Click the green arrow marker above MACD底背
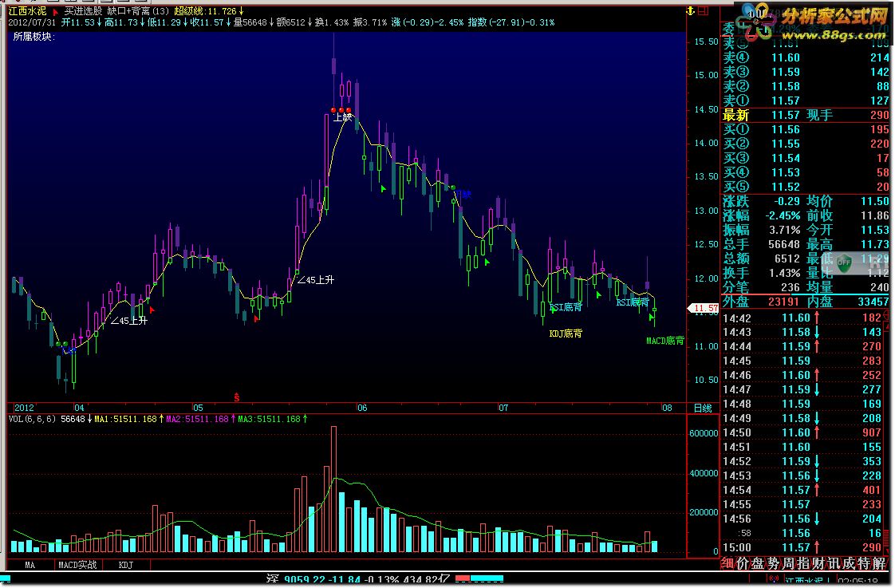895x588 pixels. [x=651, y=316]
